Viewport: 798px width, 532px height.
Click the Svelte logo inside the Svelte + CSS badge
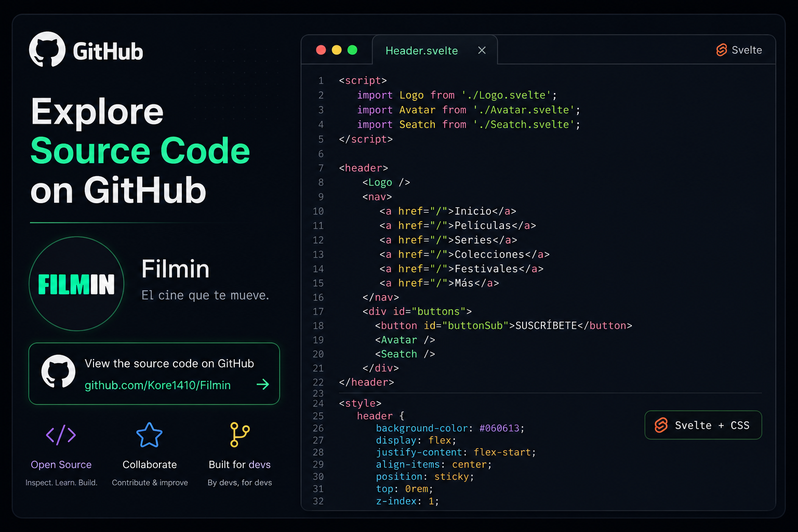(x=661, y=425)
